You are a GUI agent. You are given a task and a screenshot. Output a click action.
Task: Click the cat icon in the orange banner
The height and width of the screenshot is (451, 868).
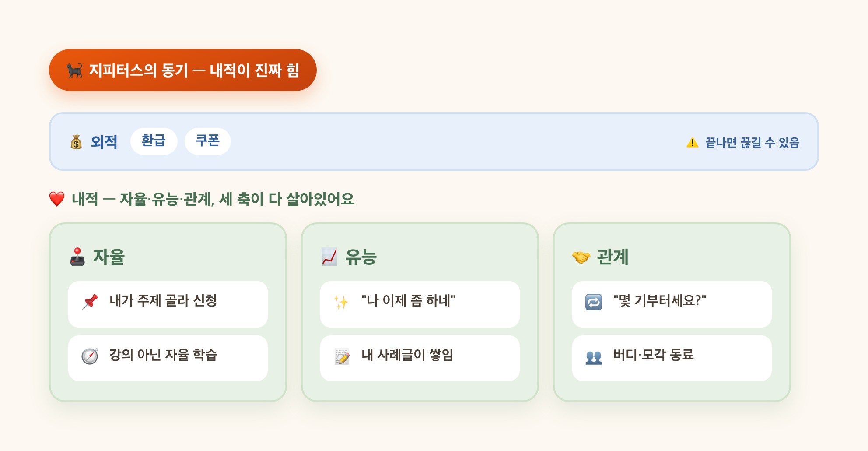pyautogui.click(x=75, y=70)
